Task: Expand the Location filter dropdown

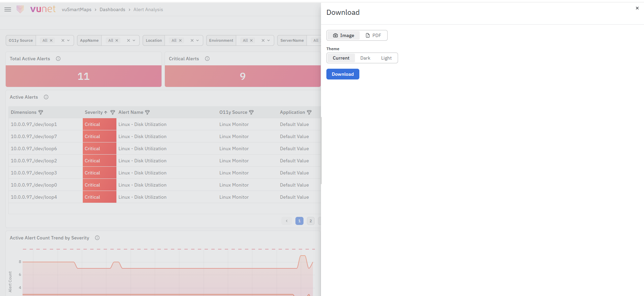Action: tap(198, 40)
